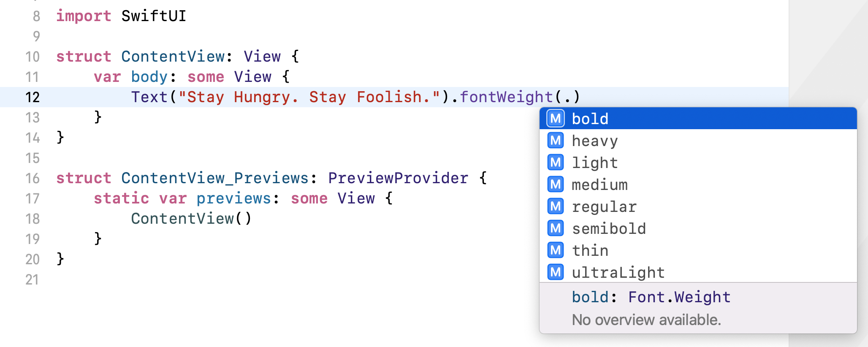Click the M method icon beside ultraLight
Screen dimensions: 868x347
[x=555, y=272]
